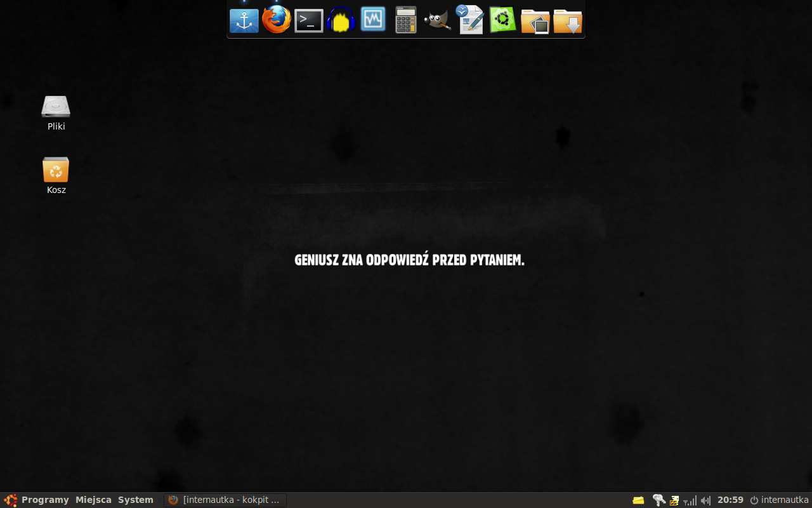Open the Pliki drive icon on the desktop
The image size is (812, 508).
[x=56, y=107]
